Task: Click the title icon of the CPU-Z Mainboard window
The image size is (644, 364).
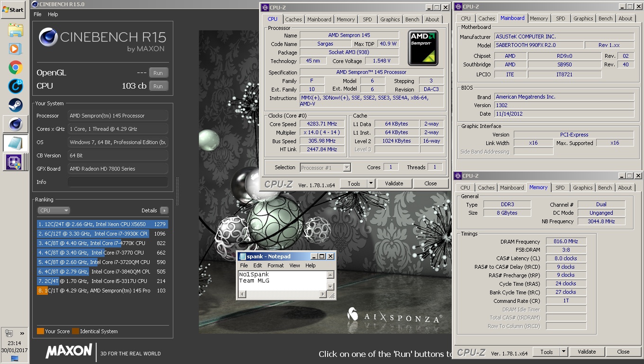Action: (458, 7)
